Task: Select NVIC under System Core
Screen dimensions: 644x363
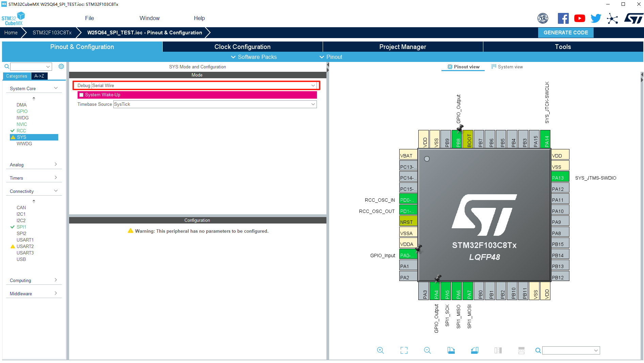Action: pyautogui.click(x=22, y=124)
